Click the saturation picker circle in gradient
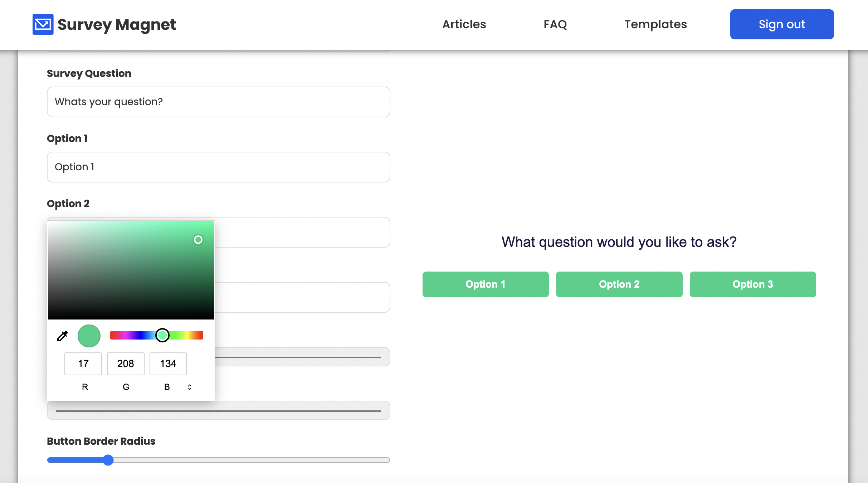Screen dimensions: 868x483 click(198, 240)
